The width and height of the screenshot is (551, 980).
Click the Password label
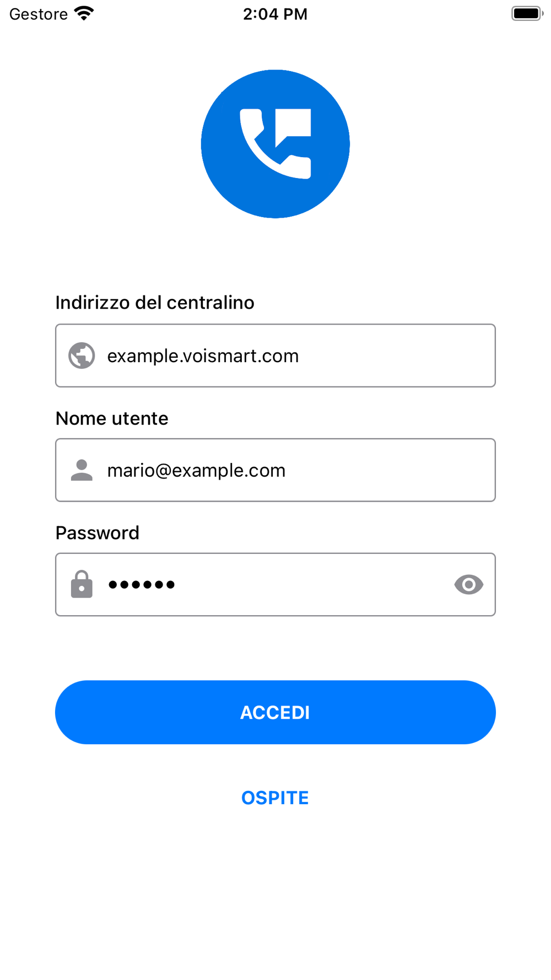(x=98, y=533)
